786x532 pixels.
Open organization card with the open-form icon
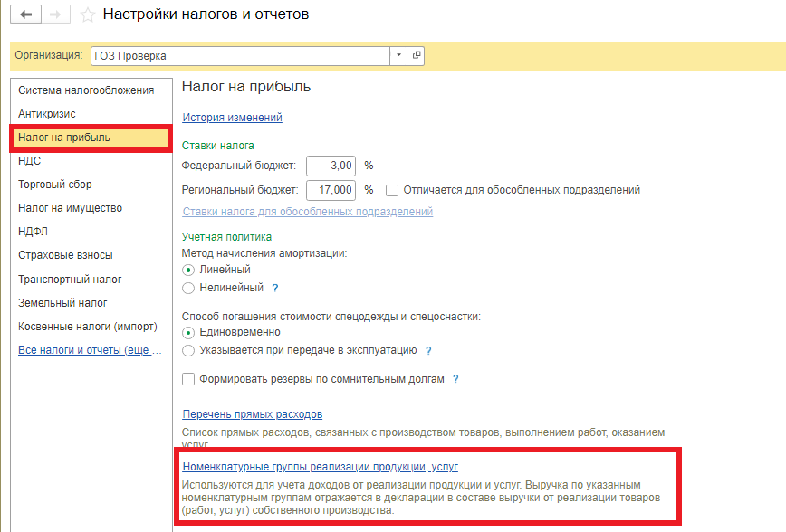[x=417, y=55]
